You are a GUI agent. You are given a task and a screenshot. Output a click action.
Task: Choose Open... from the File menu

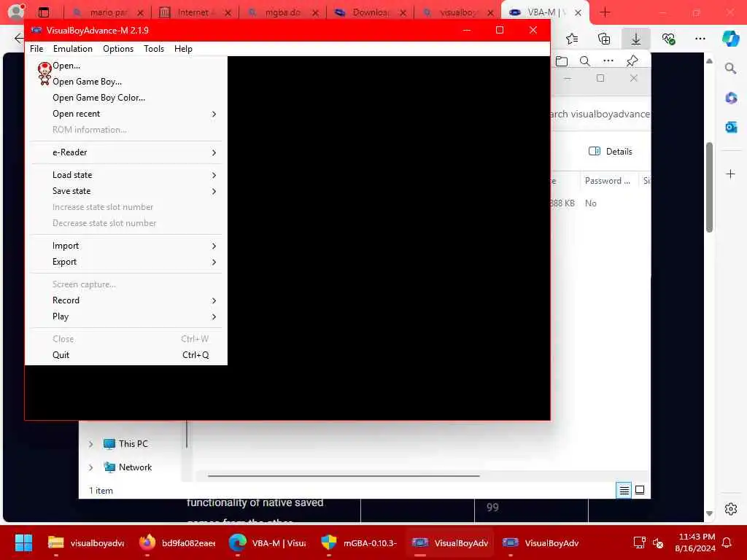tap(125, 66)
